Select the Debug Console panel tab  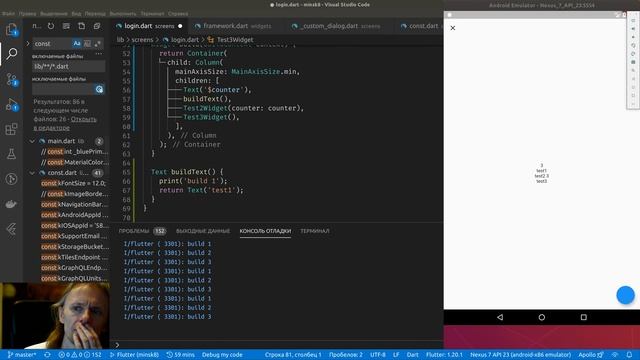[265, 231]
